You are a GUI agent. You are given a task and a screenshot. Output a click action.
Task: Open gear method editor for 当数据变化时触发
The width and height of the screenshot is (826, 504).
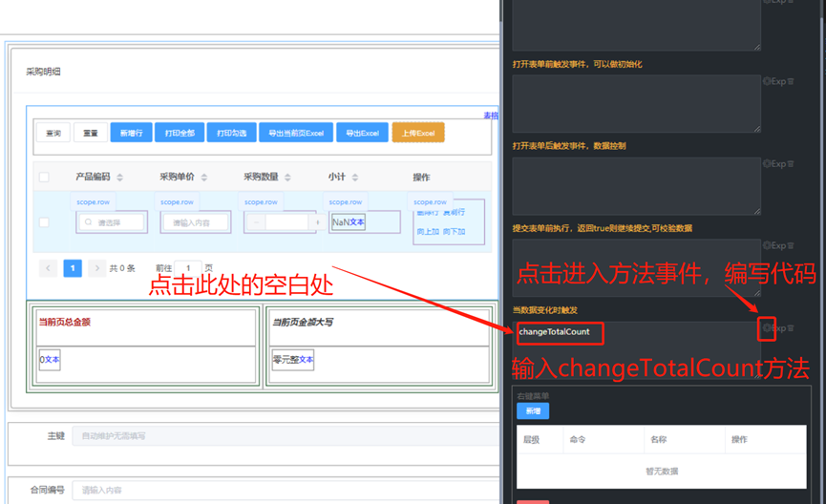pyautogui.click(x=767, y=328)
